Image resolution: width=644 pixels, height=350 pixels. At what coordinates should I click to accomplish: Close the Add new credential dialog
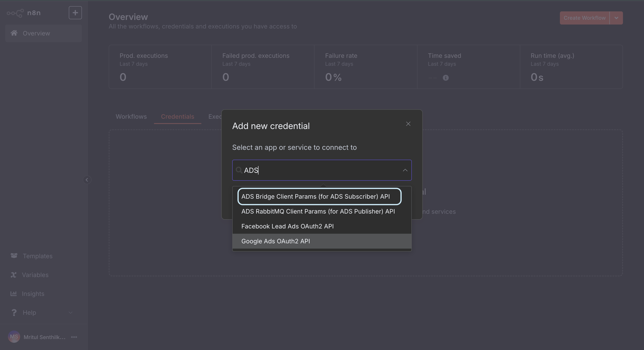pyautogui.click(x=408, y=124)
